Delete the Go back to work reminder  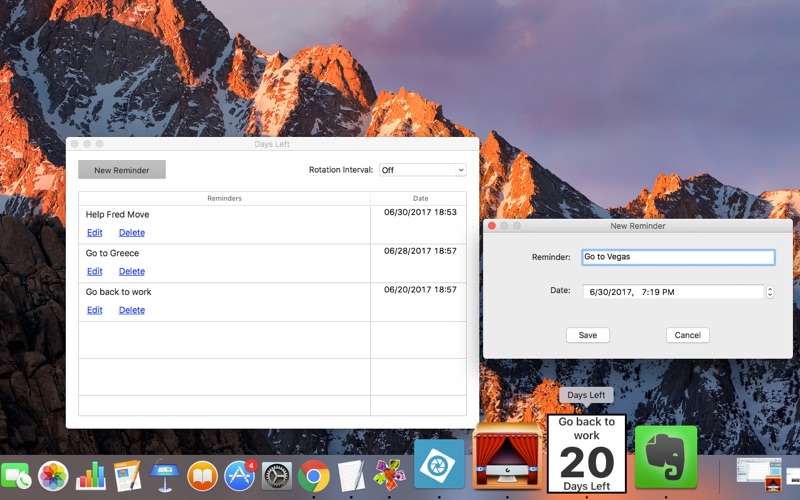pyautogui.click(x=132, y=310)
